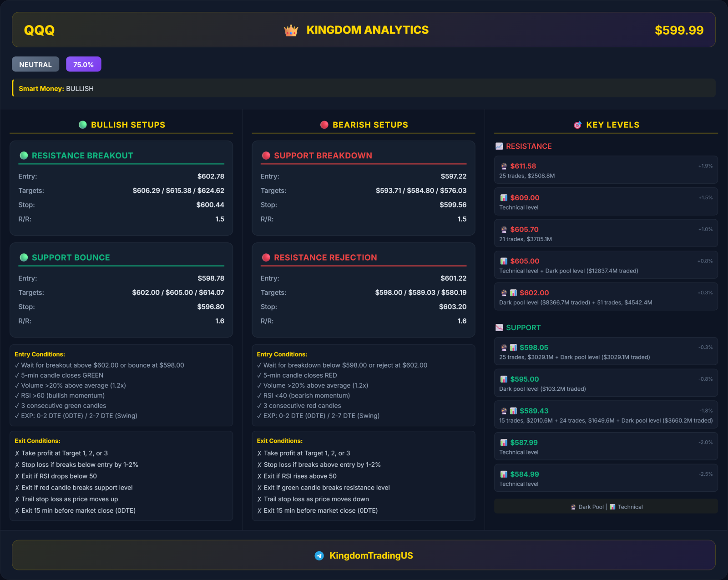Click the $601.22 rejection entry price
The height and width of the screenshot is (580, 728).
point(454,278)
